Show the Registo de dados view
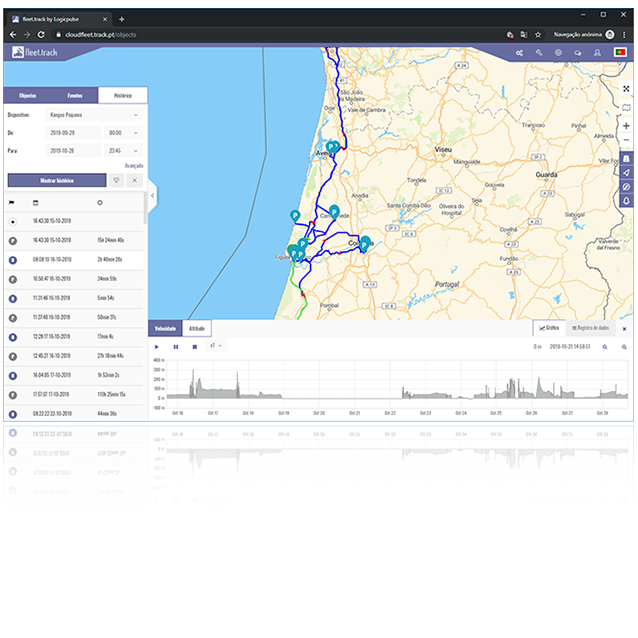The height and width of the screenshot is (638, 638). pos(590,328)
